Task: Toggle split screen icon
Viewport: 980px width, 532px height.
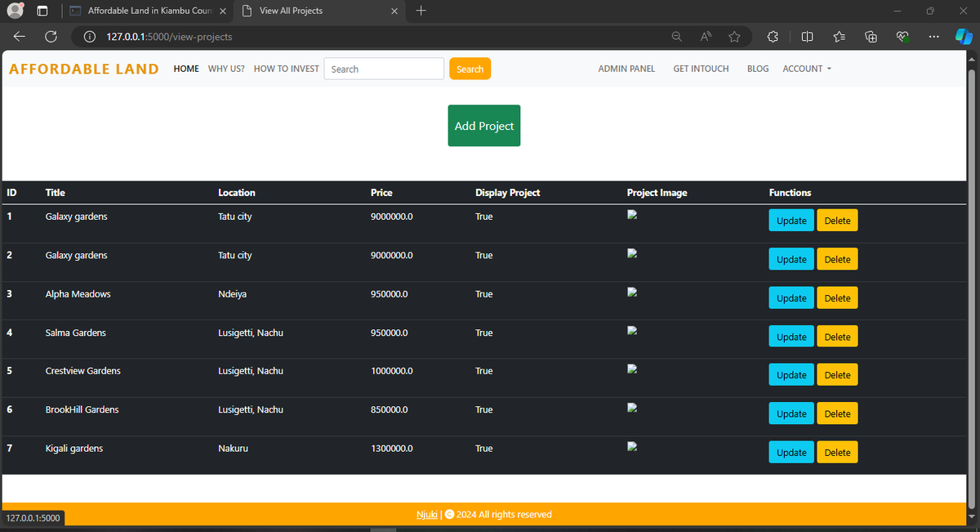Action: click(807, 37)
